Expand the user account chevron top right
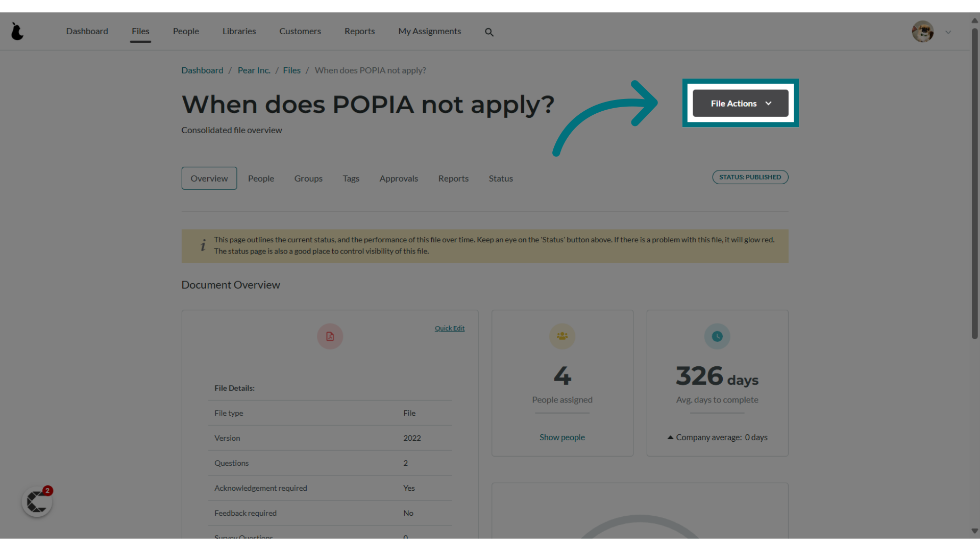The width and height of the screenshot is (980, 551). pos(948,32)
